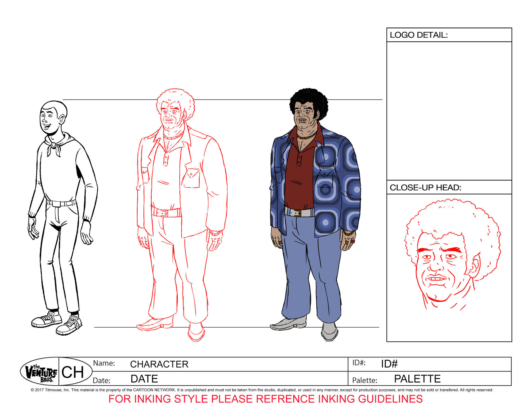Viewport: 532px width, 411px height.
Task: Click the ID# field value
Action: [x=389, y=364]
